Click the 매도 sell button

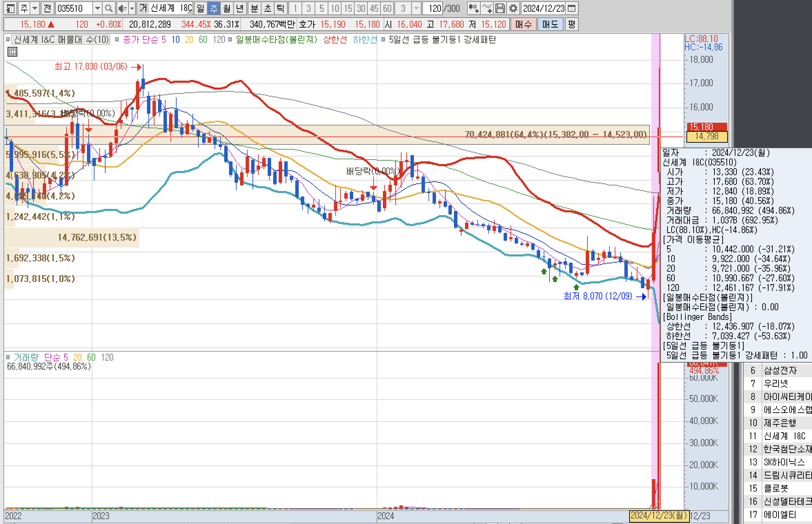click(x=550, y=24)
